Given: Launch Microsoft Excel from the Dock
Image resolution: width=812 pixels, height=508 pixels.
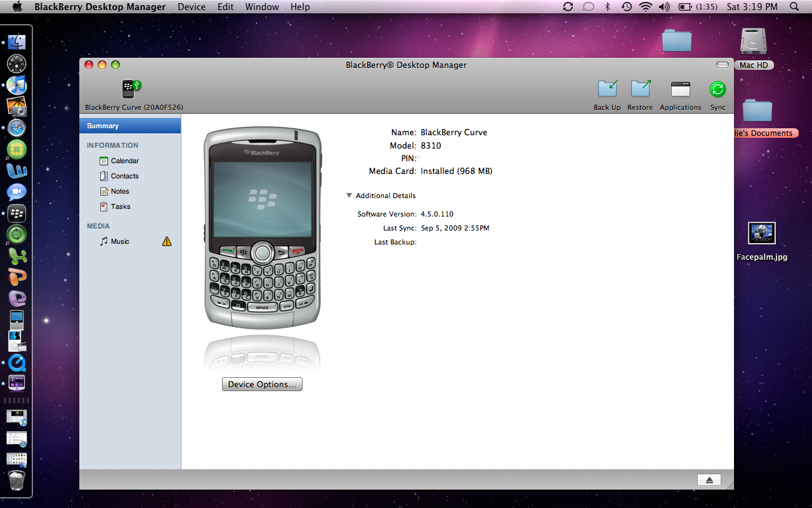Looking at the screenshot, I should pyautogui.click(x=16, y=256).
